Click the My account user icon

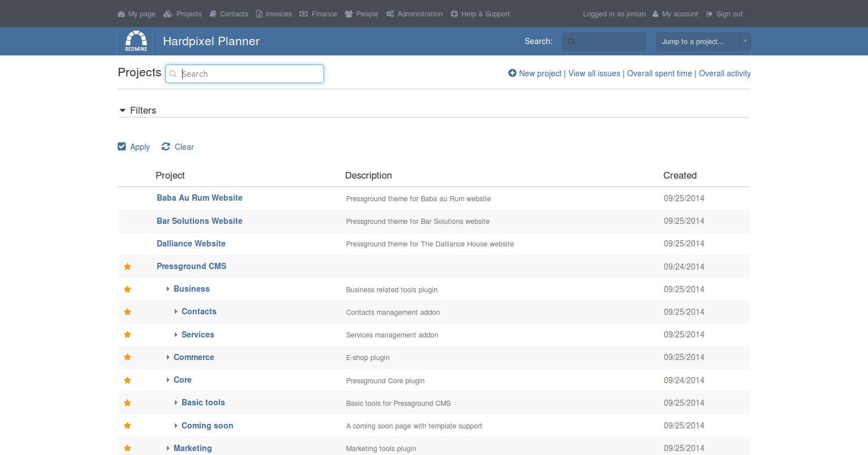coord(655,14)
